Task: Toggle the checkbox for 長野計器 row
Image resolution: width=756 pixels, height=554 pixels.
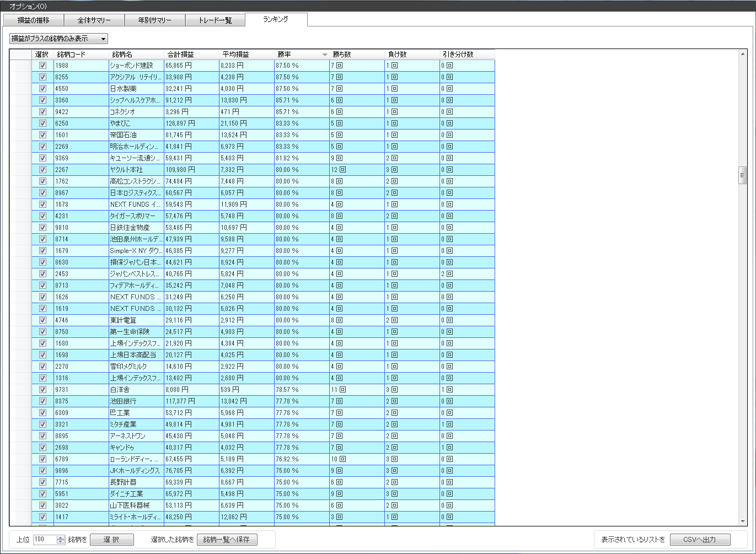Action: click(x=42, y=482)
